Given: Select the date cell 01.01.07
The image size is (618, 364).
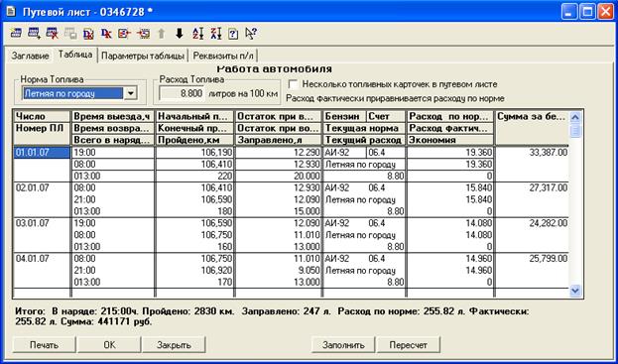Looking at the screenshot, I should [x=42, y=153].
